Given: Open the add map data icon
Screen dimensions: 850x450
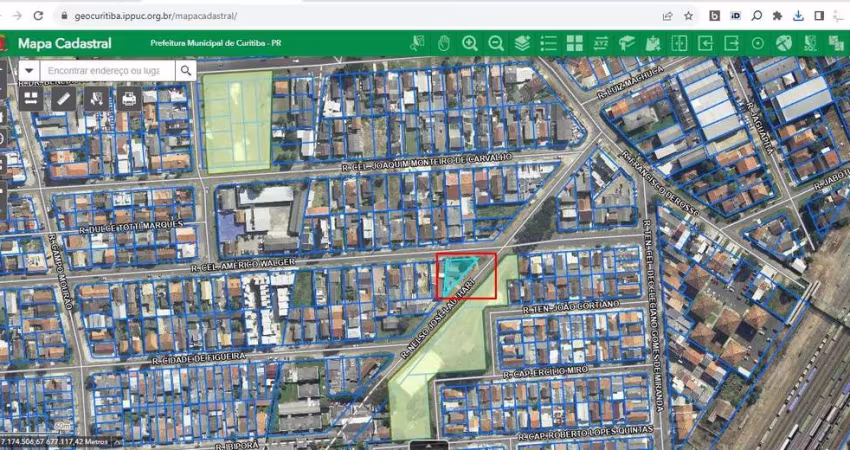Looking at the screenshot, I should pyautogui.click(x=653, y=43).
